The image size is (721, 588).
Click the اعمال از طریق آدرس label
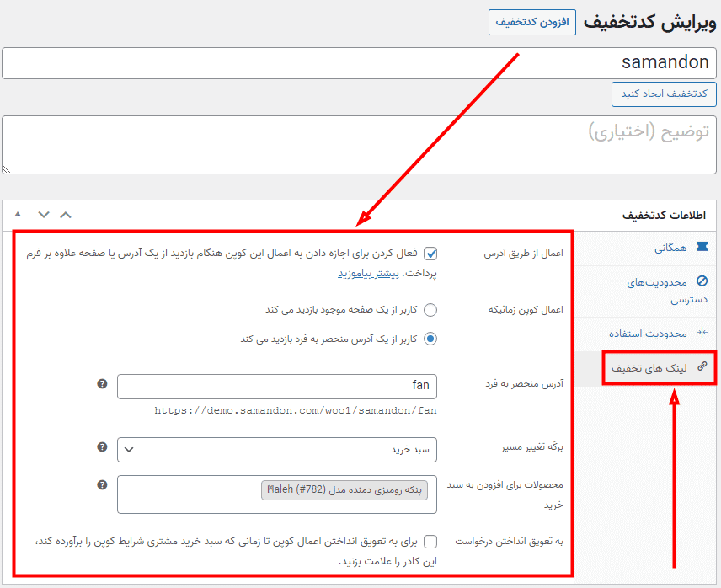point(523,254)
